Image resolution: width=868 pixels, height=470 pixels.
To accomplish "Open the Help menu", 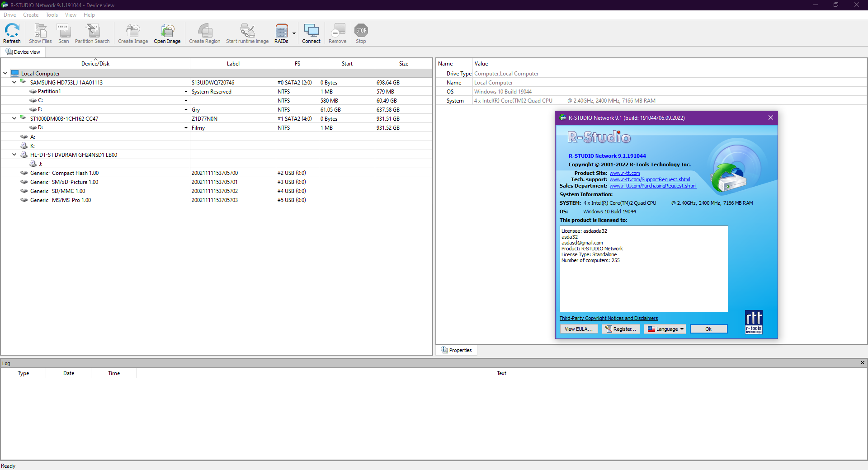I will [89, 15].
